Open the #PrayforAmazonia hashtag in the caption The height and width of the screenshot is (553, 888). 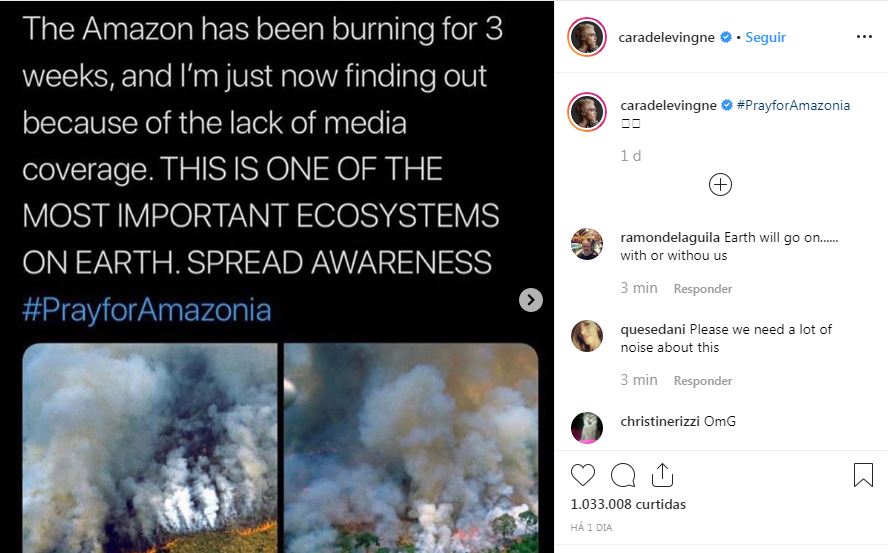pyautogui.click(x=793, y=105)
